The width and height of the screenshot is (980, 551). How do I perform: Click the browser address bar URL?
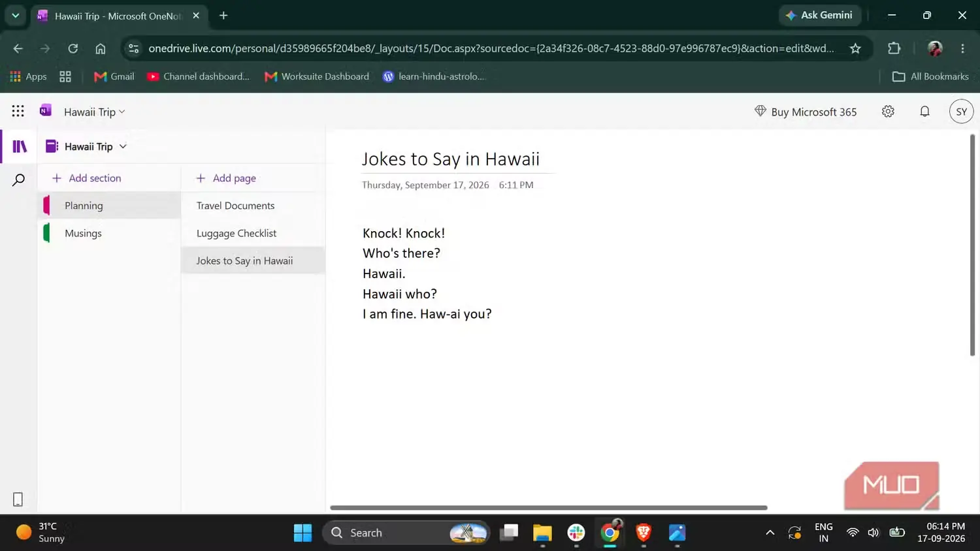pos(491,48)
